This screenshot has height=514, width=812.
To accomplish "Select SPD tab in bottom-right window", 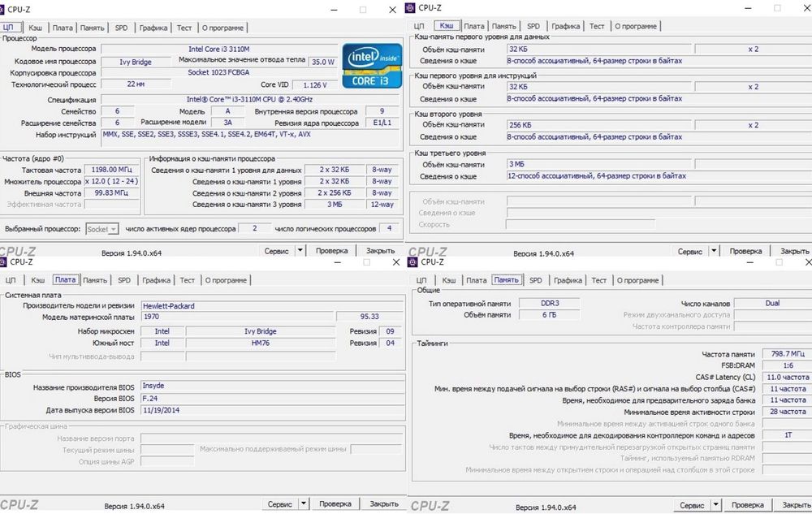I will coord(535,280).
